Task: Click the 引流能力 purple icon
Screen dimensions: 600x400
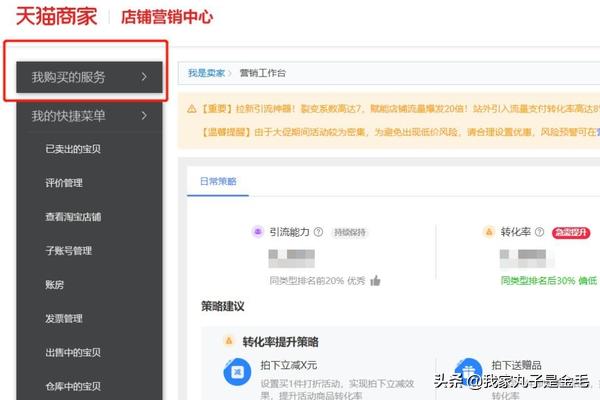Action: 258,232
